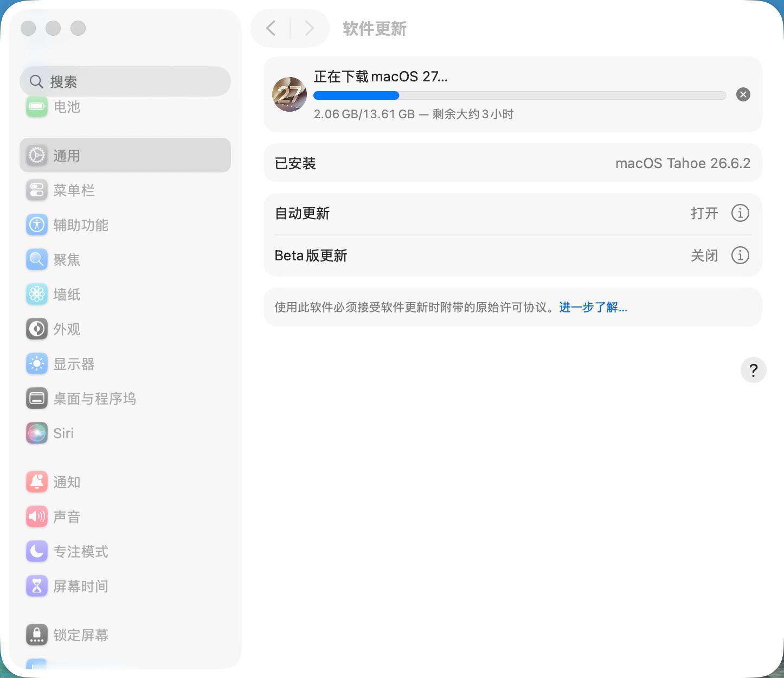Go forward with the right chevron

pos(309,28)
